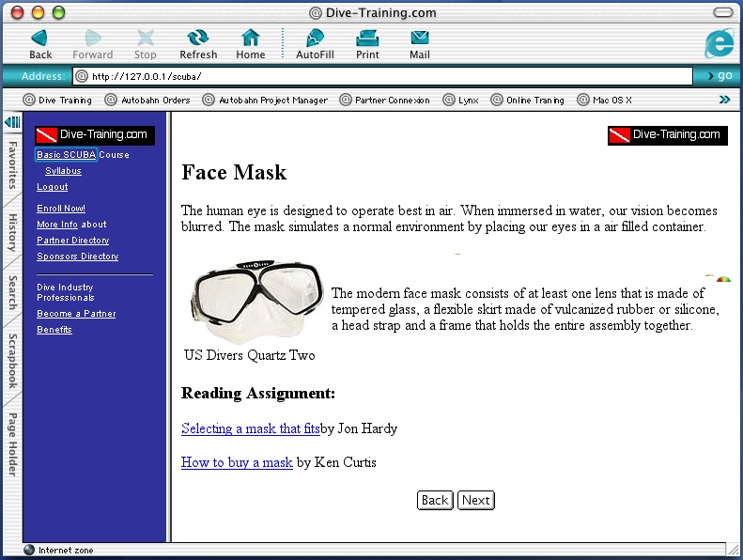Open 'How to buy a mask' article
The image size is (743, 560).
pyautogui.click(x=237, y=462)
